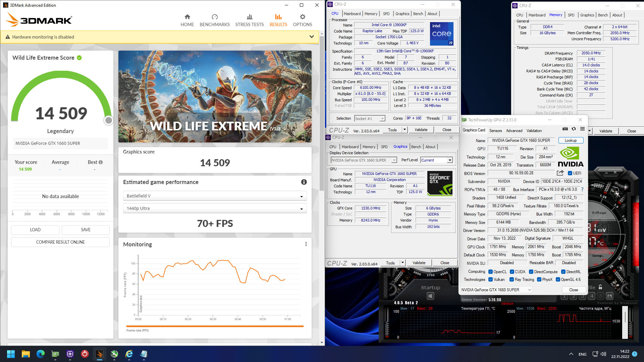Click GPU-Z refresh icon
The height and width of the screenshot is (362, 644).
click(574, 129)
